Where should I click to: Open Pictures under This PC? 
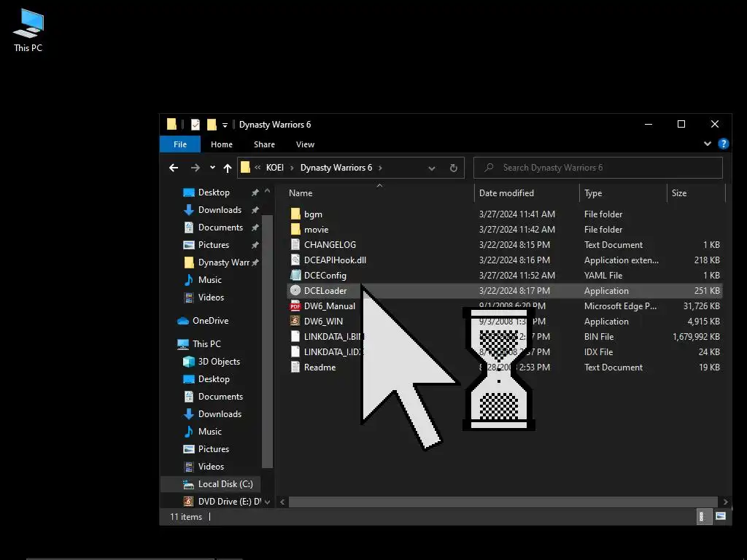point(214,449)
